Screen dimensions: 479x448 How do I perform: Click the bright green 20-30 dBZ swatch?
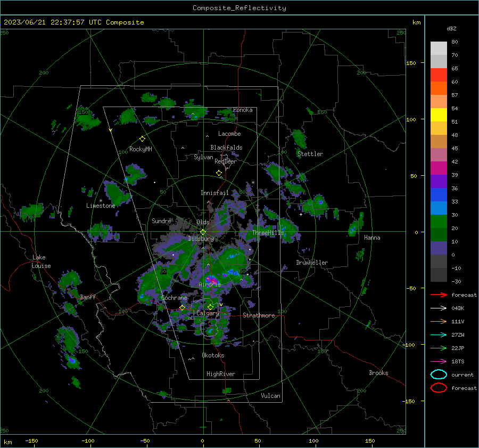click(439, 222)
